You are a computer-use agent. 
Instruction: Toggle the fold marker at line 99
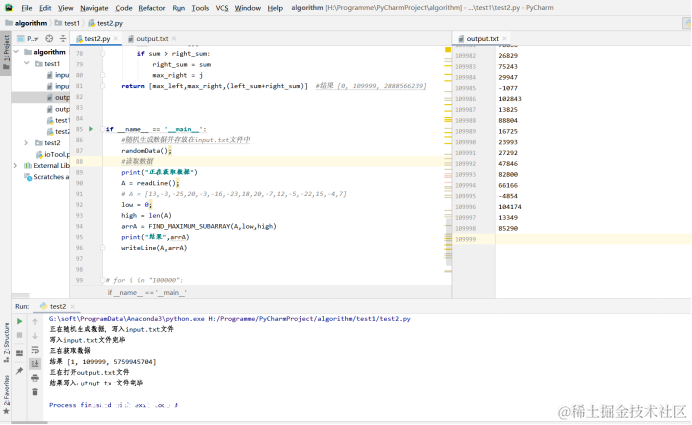[102, 280]
